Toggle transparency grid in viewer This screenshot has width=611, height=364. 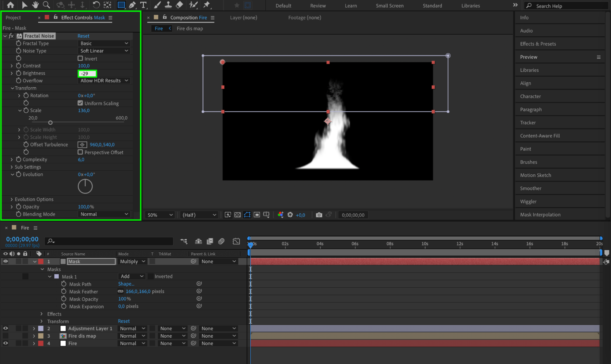click(x=237, y=215)
